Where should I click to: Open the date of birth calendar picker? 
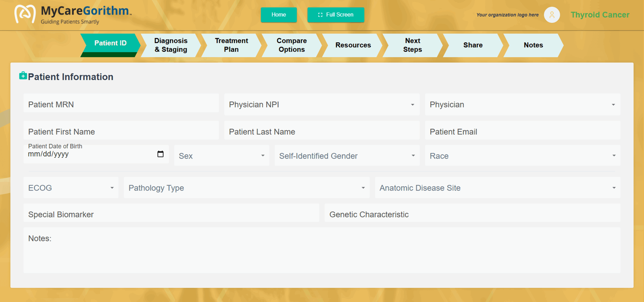[x=160, y=154]
